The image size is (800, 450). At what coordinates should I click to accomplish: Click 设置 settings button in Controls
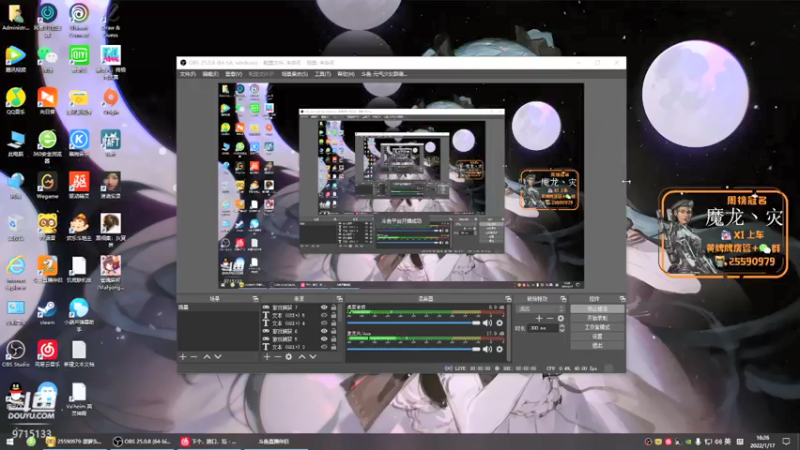click(x=597, y=337)
